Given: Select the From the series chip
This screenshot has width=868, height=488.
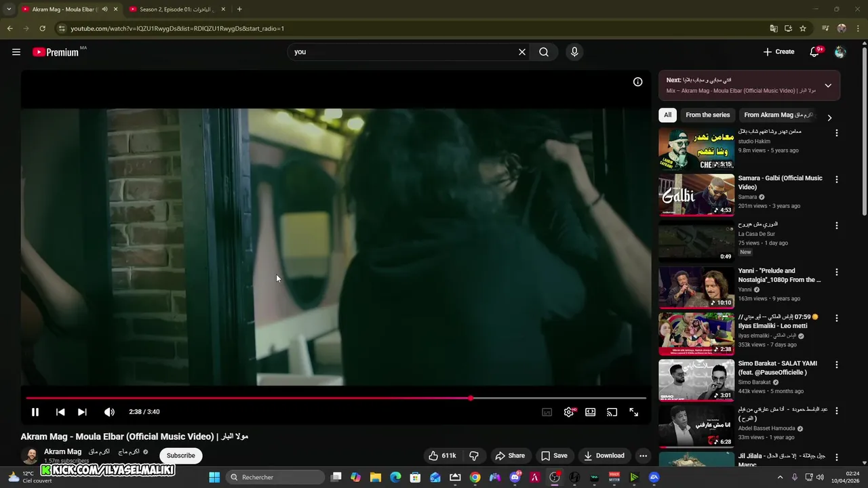Looking at the screenshot, I should click(x=707, y=115).
